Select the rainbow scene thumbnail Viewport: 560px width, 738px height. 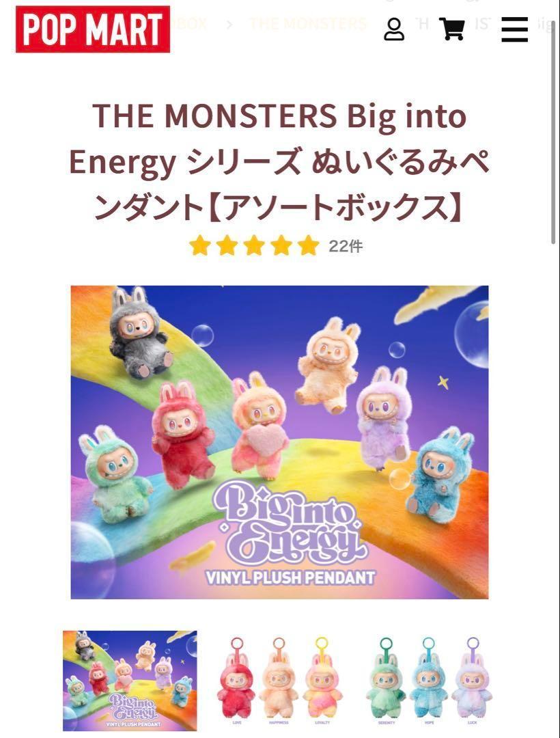pos(130,681)
